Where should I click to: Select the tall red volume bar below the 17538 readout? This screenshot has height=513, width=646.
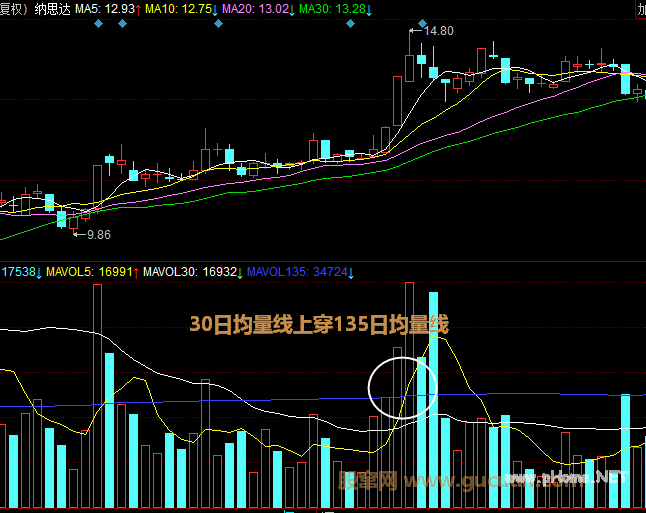click(98, 396)
